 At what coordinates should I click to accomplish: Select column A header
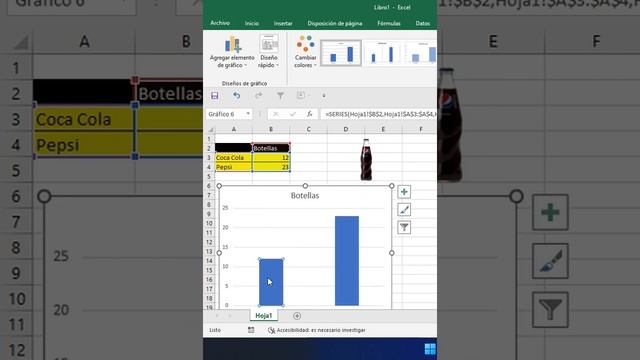pos(233,129)
